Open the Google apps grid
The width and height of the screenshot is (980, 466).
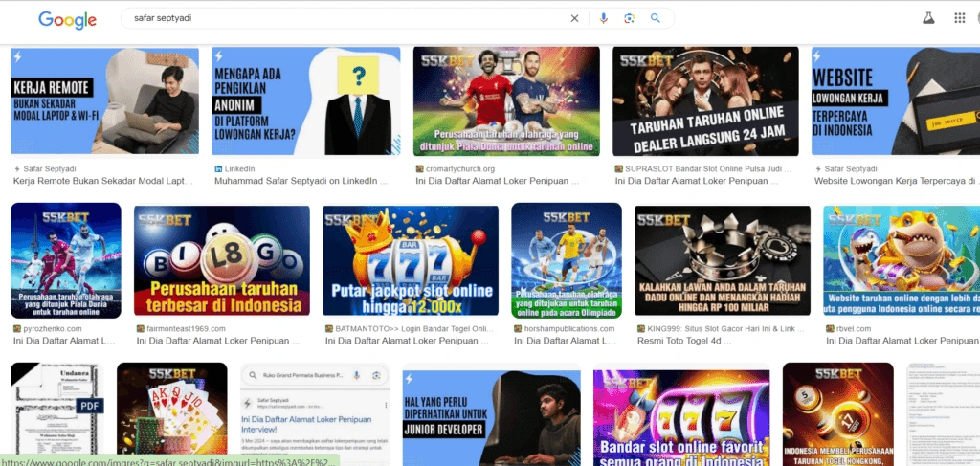(x=959, y=18)
